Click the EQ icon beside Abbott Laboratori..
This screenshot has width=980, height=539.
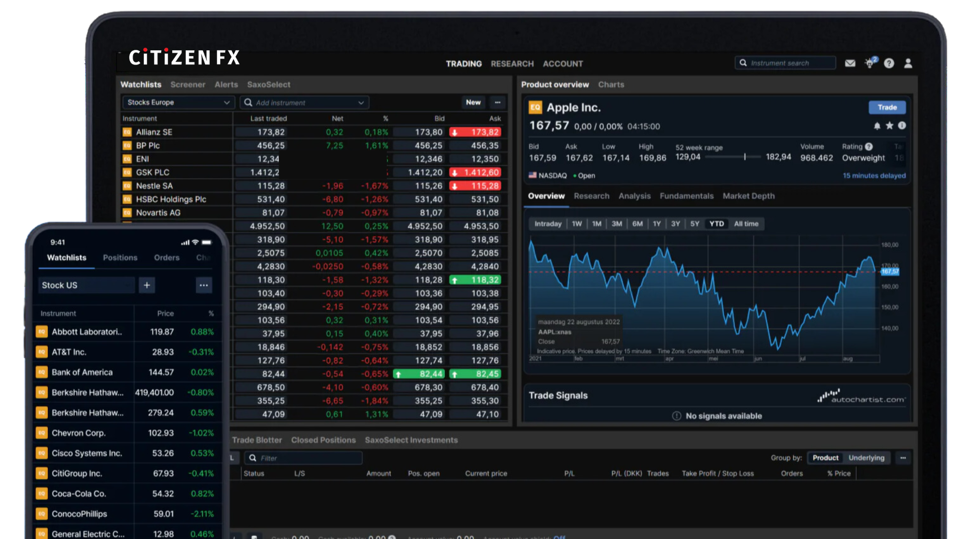[x=42, y=332]
